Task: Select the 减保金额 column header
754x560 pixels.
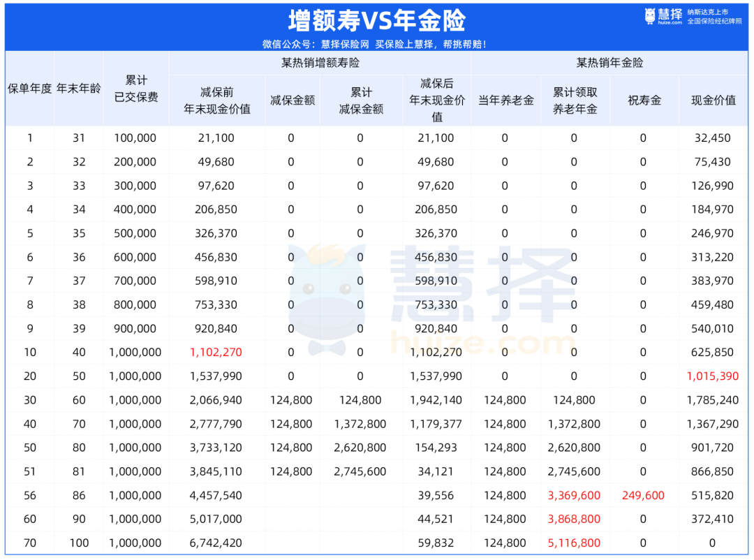Action: point(292,100)
